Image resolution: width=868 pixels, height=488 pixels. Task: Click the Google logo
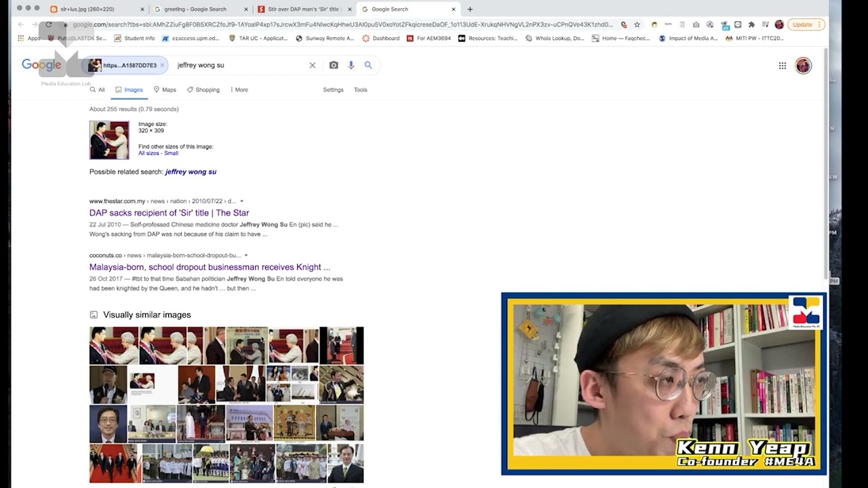tap(41, 65)
